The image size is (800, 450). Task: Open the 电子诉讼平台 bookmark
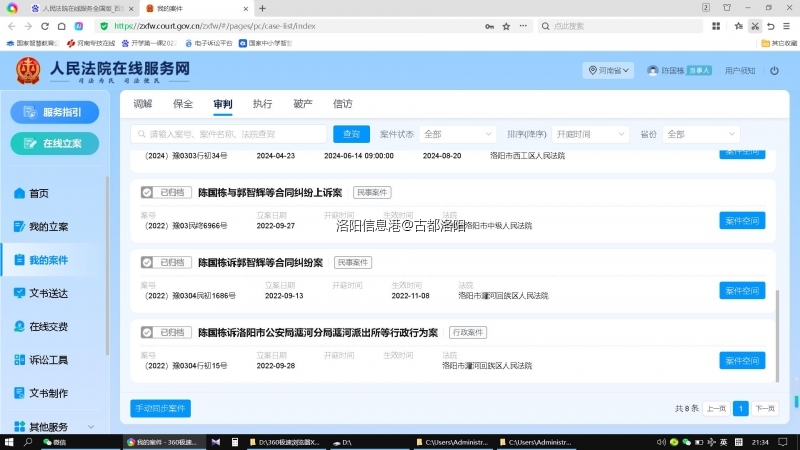coord(209,43)
